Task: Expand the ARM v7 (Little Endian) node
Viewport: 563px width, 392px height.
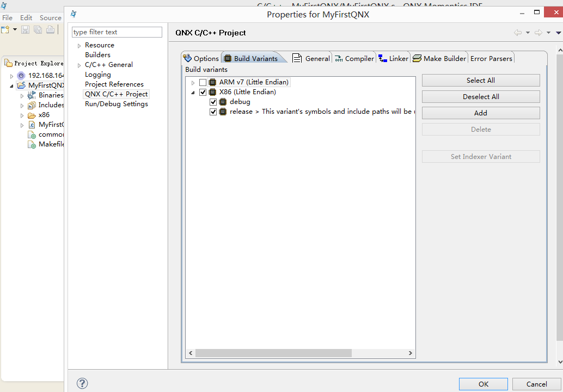Action: [x=193, y=83]
